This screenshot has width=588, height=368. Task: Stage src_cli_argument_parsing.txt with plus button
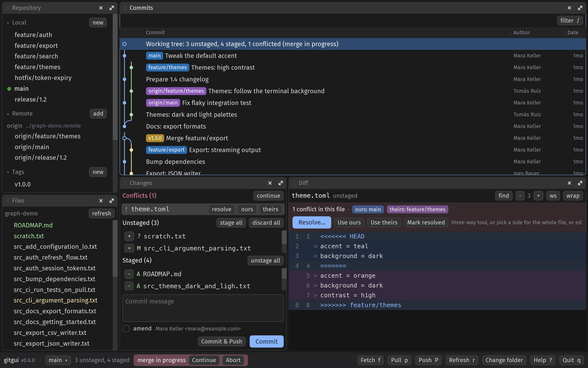(129, 248)
